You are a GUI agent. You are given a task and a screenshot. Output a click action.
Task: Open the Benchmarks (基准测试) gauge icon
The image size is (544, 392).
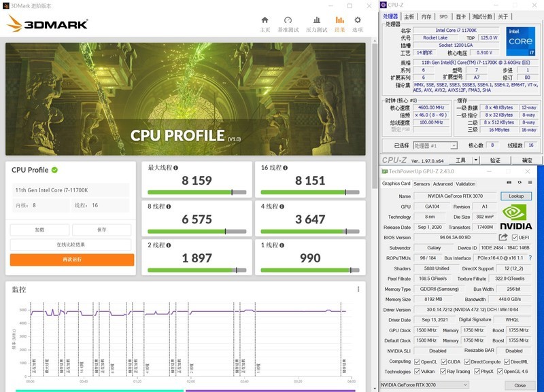(288, 22)
